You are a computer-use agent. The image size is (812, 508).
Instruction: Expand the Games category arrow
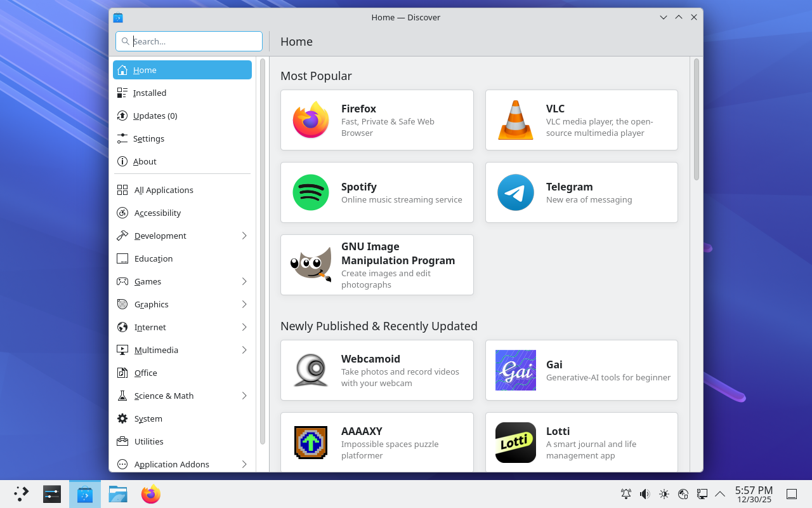pyautogui.click(x=244, y=281)
